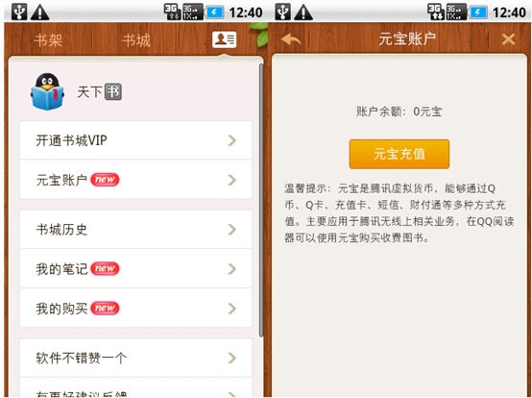Image resolution: width=532 pixels, height=398 pixels.
Task: Click the new badge beside 元宝账户
Action: 105,180
